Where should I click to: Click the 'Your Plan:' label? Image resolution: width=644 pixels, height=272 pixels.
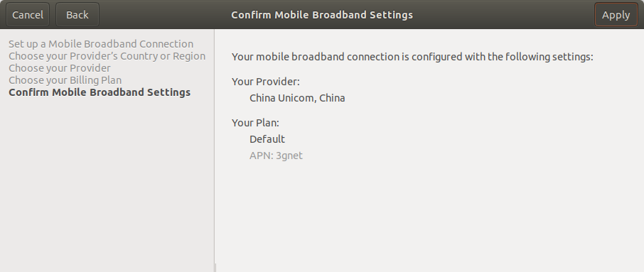pyautogui.click(x=255, y=123)
